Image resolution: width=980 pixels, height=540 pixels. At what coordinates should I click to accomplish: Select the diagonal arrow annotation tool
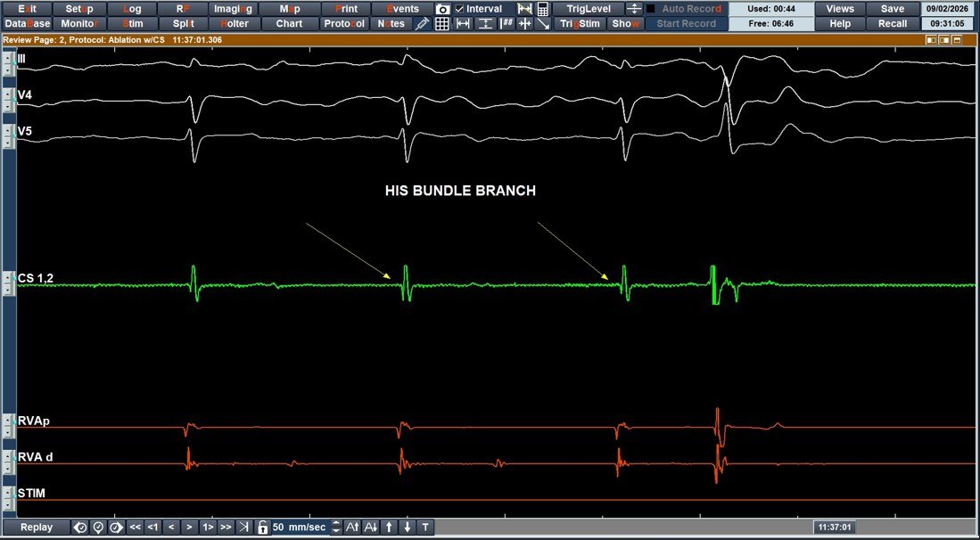[543, 24]
